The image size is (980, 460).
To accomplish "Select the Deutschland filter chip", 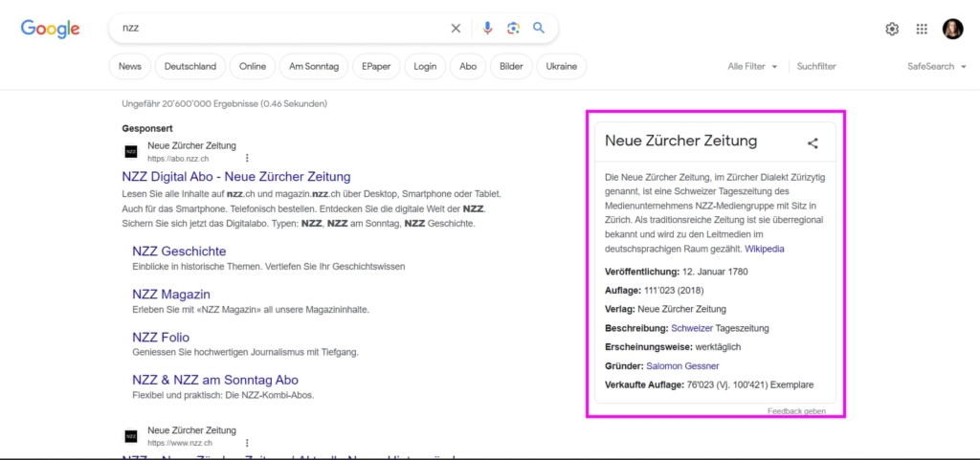I will tap(190, 66).
